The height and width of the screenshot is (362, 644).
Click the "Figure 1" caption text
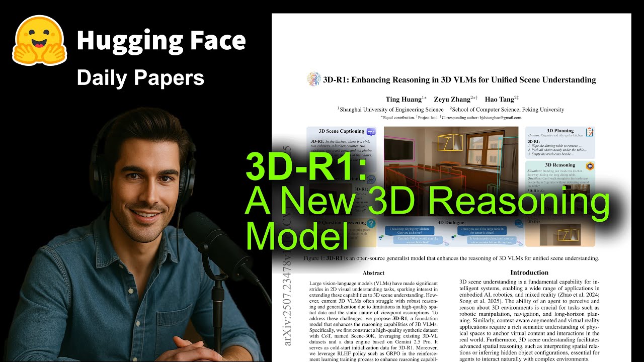pyautogui.click(x=451, y=258)
